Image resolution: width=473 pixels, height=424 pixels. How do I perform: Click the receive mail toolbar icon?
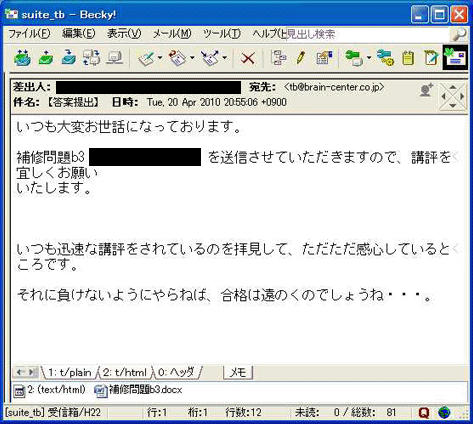pyautogui.click(x=22, y=58)
